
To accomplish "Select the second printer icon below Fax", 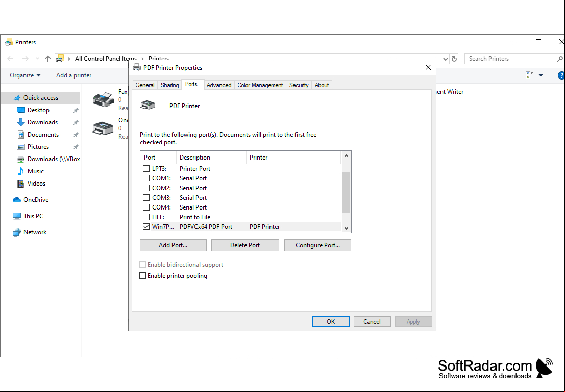I will tap(103, 128).
